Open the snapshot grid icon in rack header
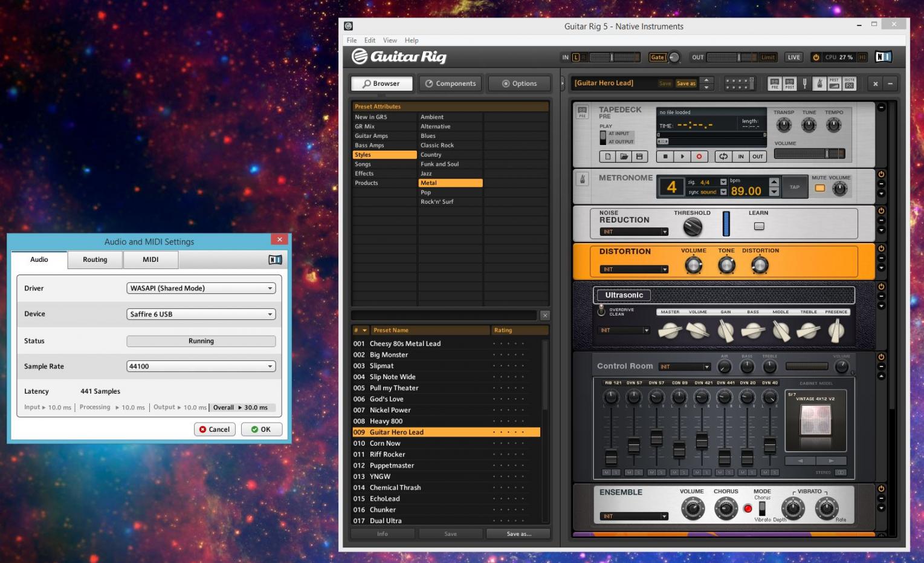This screenshot has height=563, width=924. click(x=739, y=83)
